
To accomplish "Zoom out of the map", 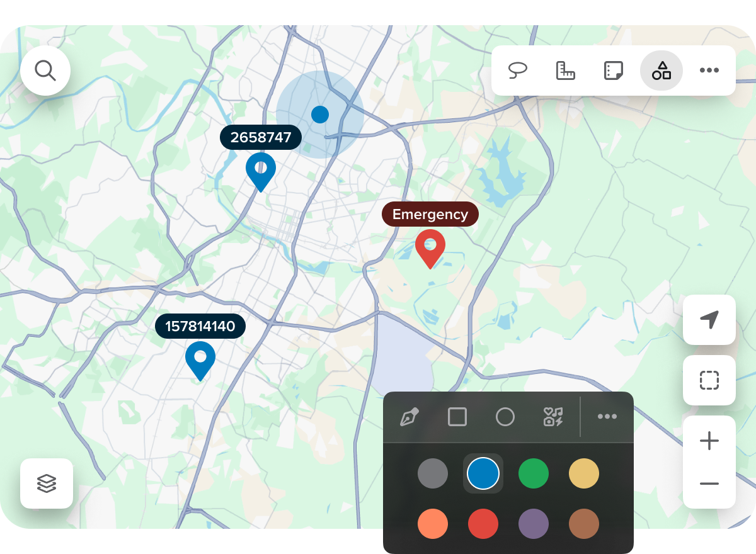I will click(x=709, y=483).
